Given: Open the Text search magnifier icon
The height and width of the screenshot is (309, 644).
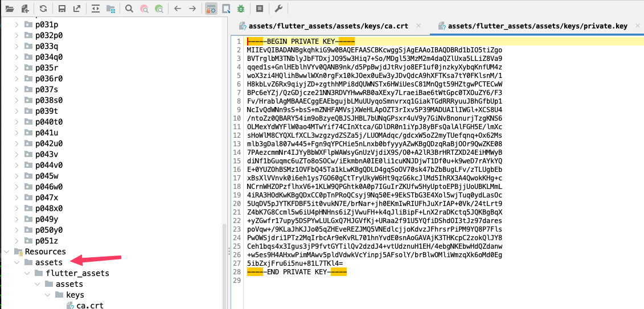Looking at the screenshot, I should [129, 9].
